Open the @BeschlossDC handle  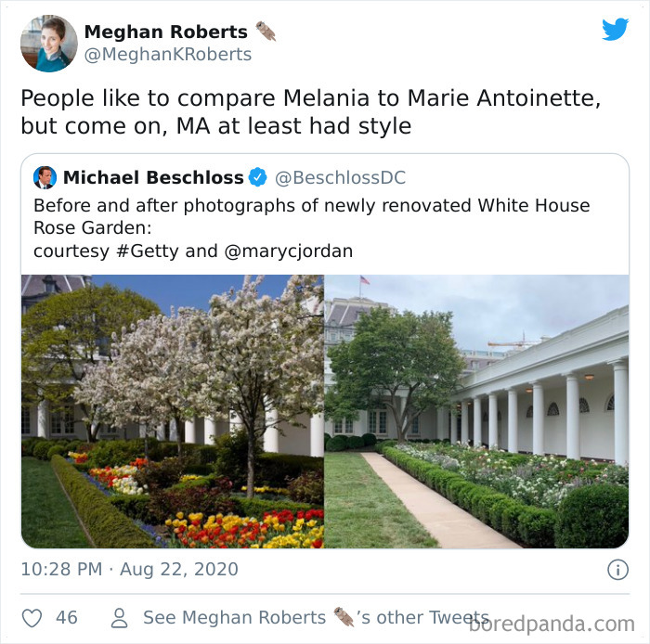tap(341, 177)
